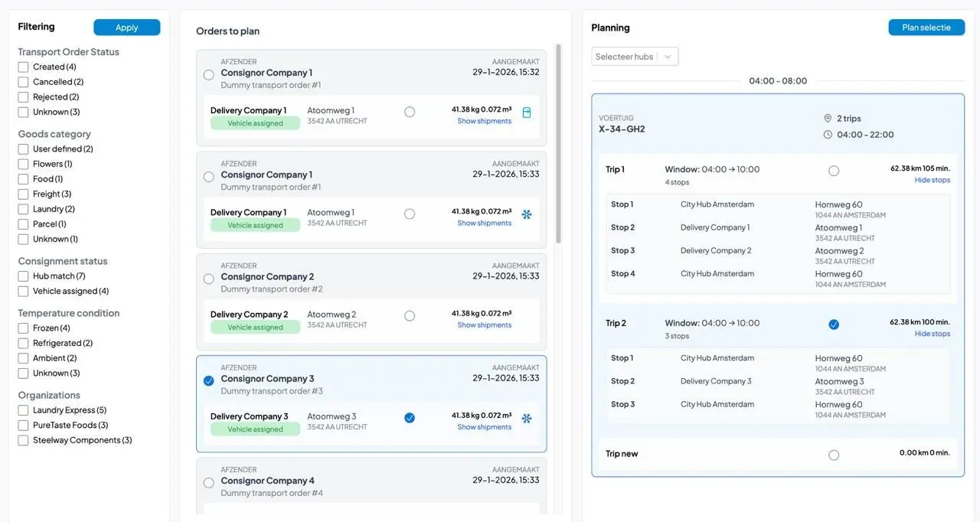Image resolution: width=980 pixels, height=522 pixels.
Task: Filter by Steelway Components (3) organization
Action: [23, 440]
